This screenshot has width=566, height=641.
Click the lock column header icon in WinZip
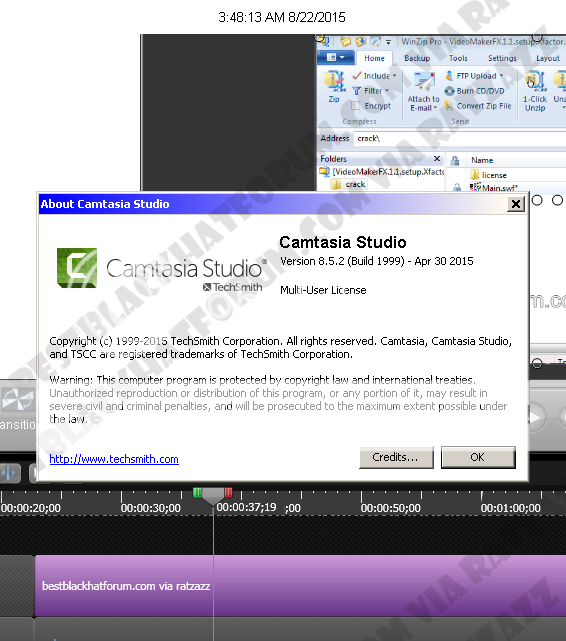[x=455, y=160]
